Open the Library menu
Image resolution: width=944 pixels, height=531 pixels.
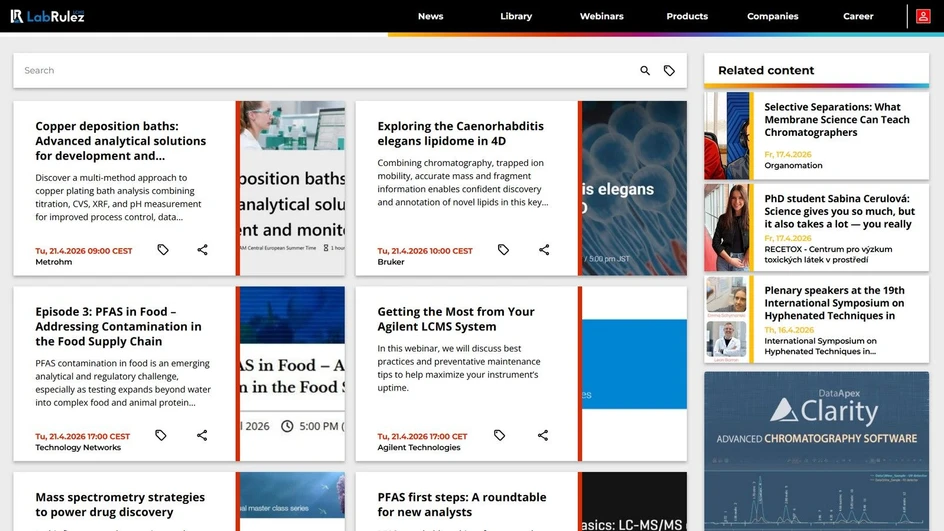516,16
